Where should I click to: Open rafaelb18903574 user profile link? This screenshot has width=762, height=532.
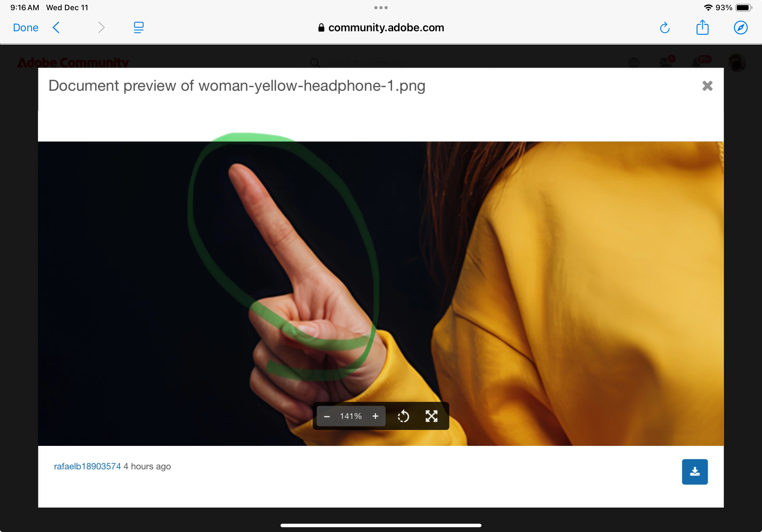[x=87, y=466]
